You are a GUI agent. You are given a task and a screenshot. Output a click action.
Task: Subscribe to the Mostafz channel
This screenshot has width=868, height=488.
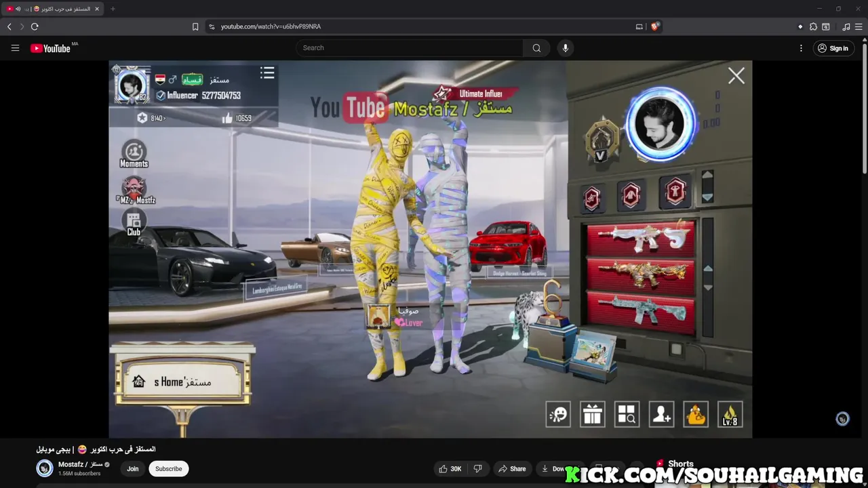coord(169,468)
